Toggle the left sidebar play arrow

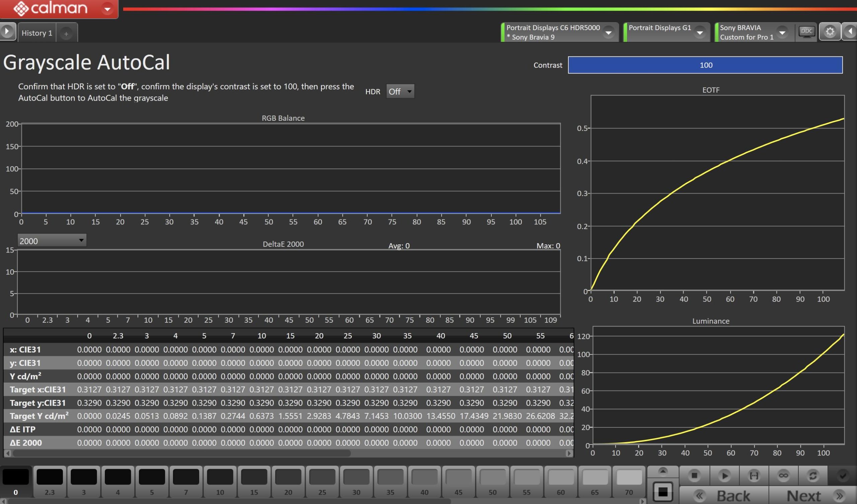coord(7,32)
